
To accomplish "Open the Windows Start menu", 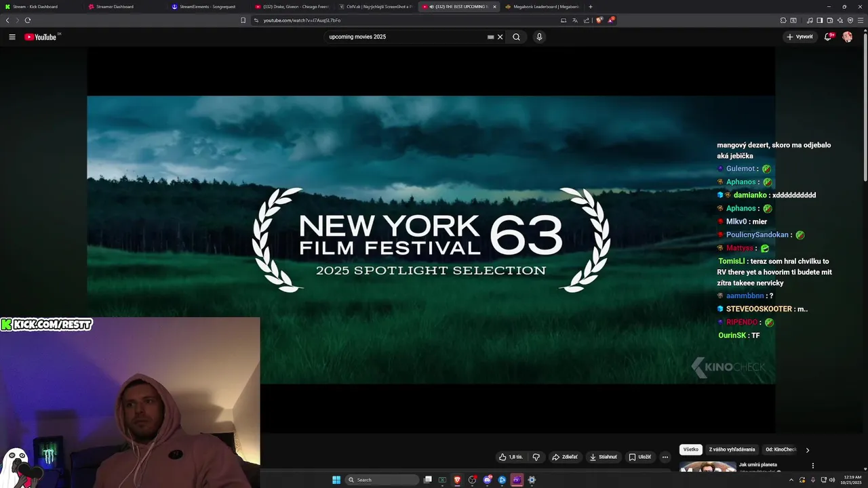I will coord(336,480).
